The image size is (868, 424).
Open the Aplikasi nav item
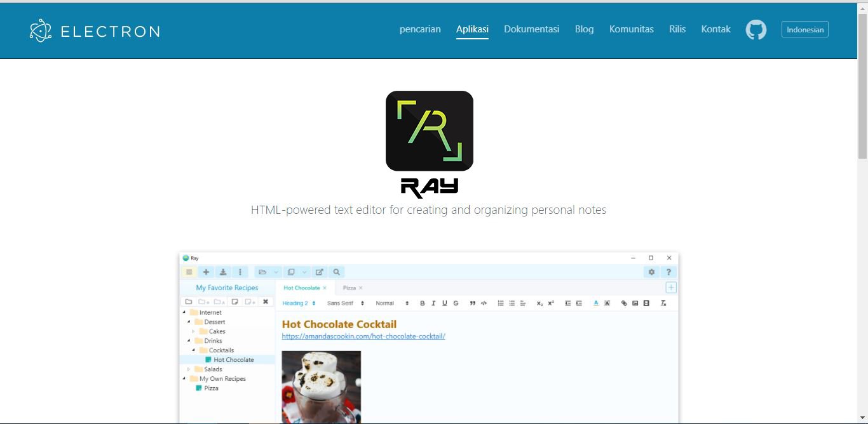tap(472, 29)
